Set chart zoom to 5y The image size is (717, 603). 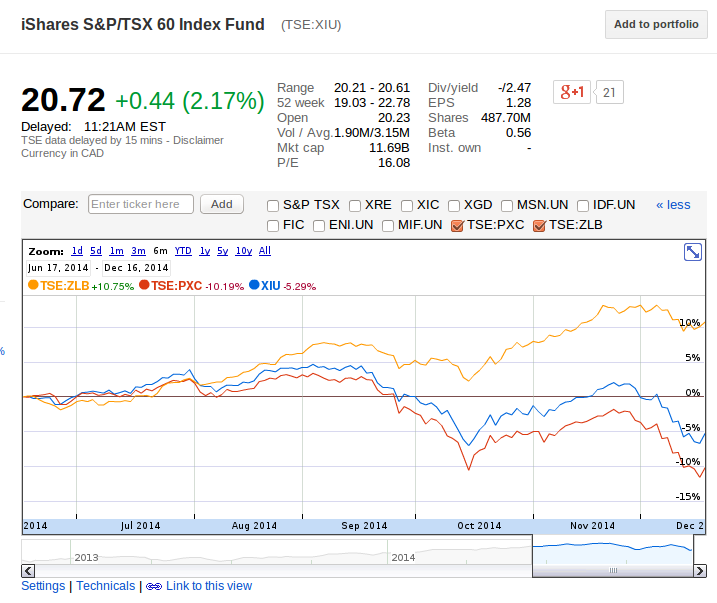pyautogui.click(x=222, y=251)
